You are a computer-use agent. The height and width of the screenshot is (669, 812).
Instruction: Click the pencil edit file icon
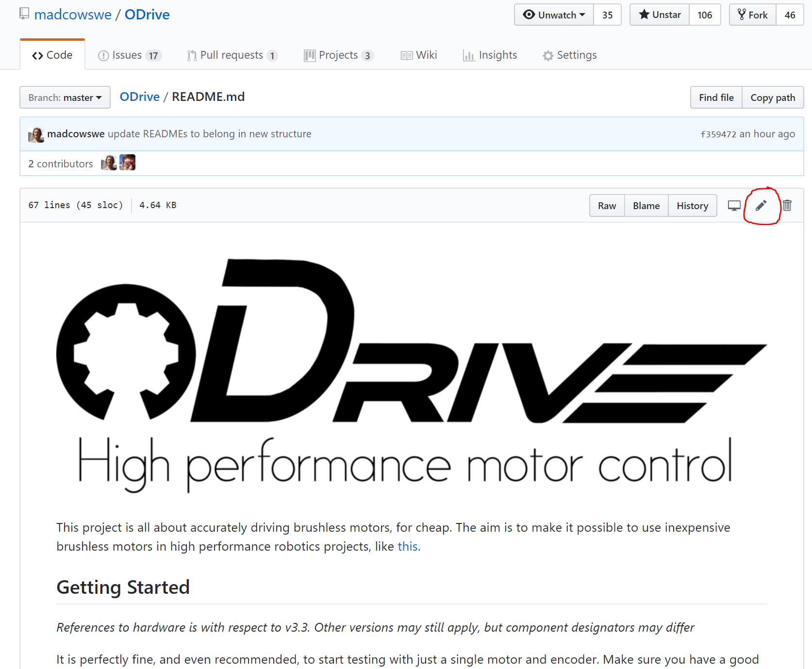coord(761,205)
